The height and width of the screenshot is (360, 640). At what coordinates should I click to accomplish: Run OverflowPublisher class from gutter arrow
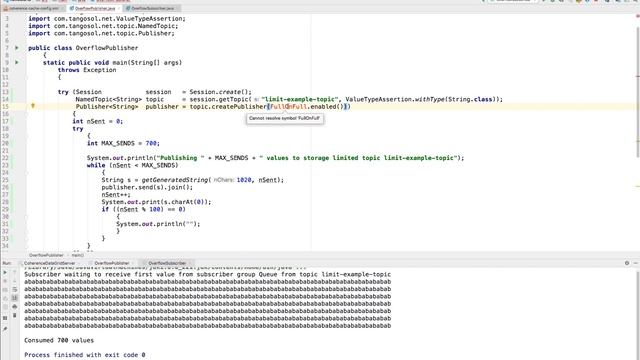[x=17, y=48]
